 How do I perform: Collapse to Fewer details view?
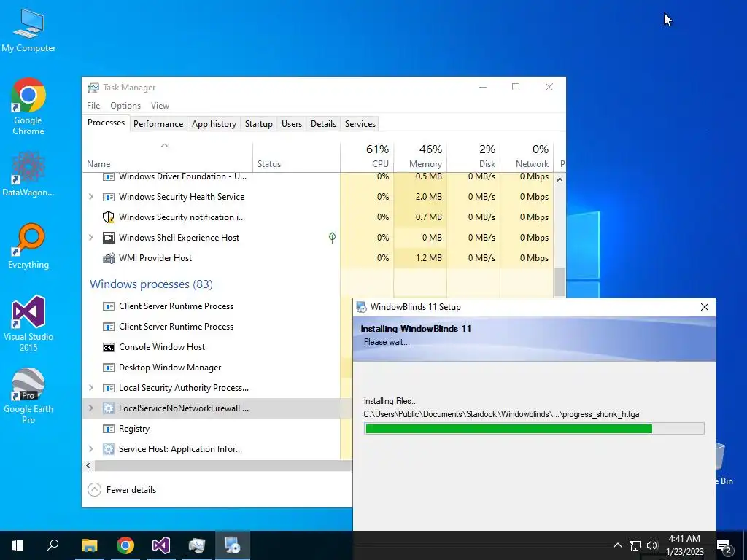(x=122, y=490)
